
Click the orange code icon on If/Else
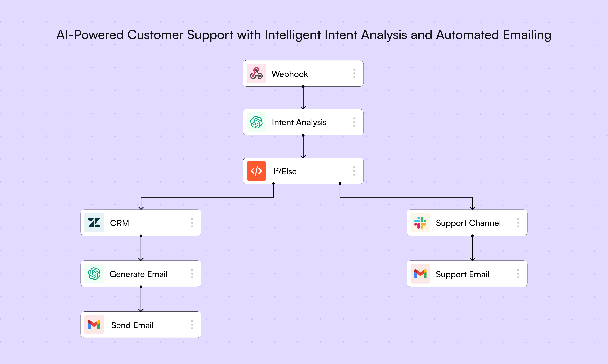click(x=256, y=171)
